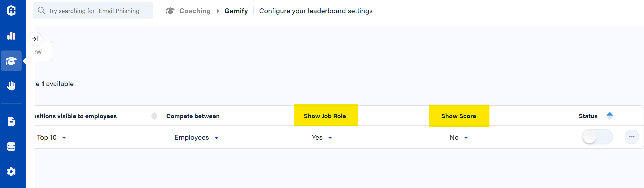
Task: Click the expand panel arrow button
Action: pos(35,39)
